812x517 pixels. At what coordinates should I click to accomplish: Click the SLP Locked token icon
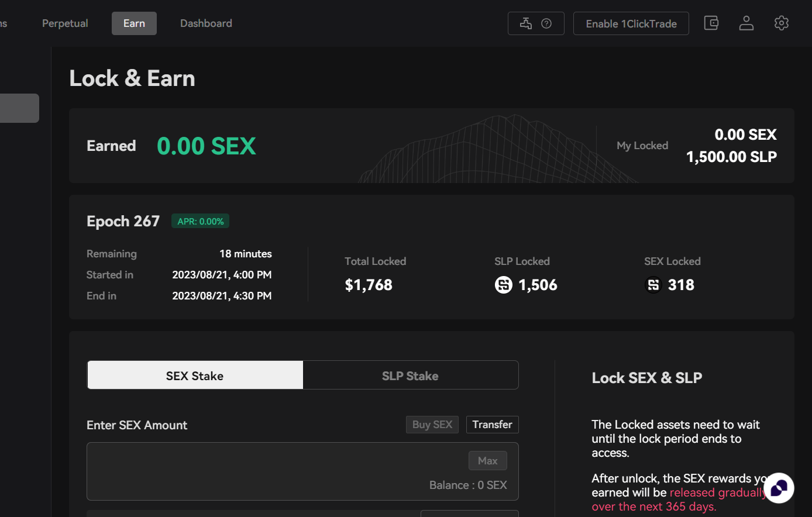coord(504,285)
